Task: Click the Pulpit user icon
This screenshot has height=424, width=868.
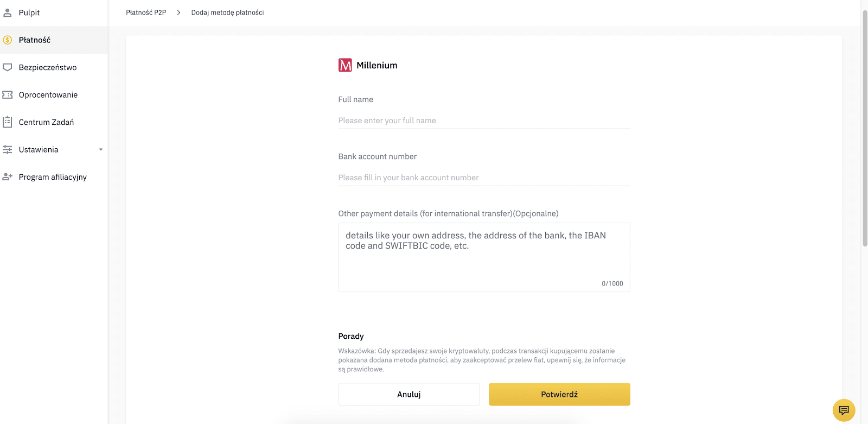Action: (x=8, y=12)
